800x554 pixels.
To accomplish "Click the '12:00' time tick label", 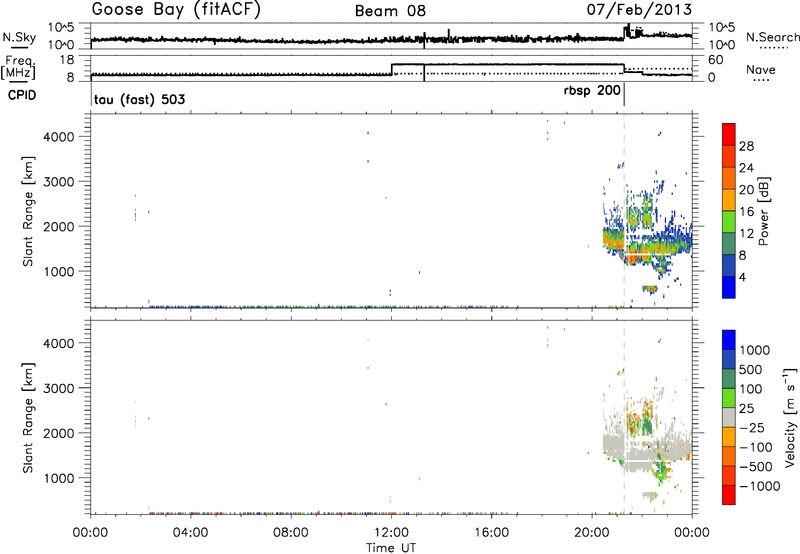I will (x=391, y=533).
